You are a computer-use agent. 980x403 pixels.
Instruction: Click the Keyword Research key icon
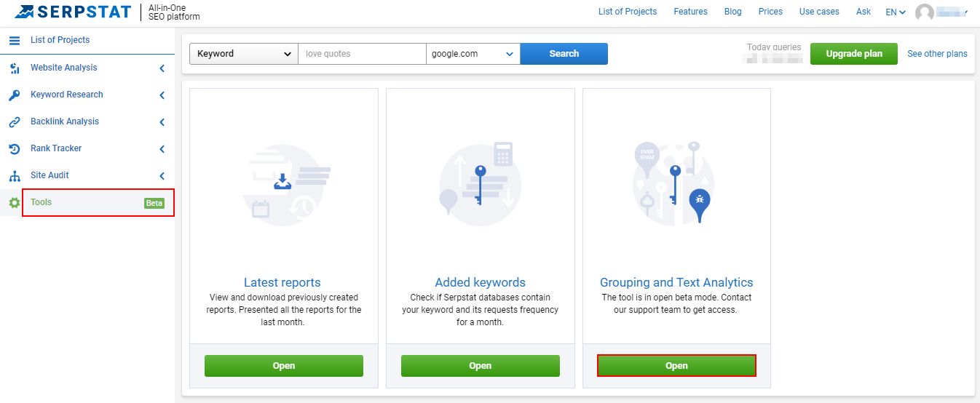[15, 95]
